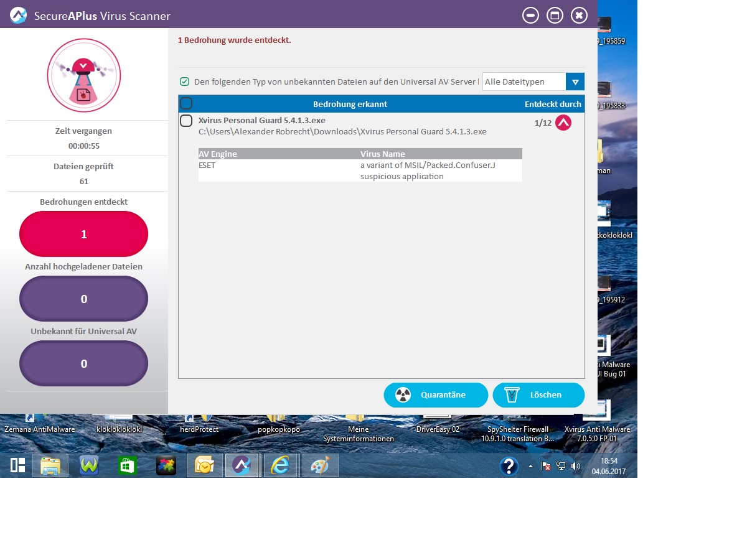Open herdProtect desktop shortcut
This screenshot has width=742, height=560.
click(199, 424)
